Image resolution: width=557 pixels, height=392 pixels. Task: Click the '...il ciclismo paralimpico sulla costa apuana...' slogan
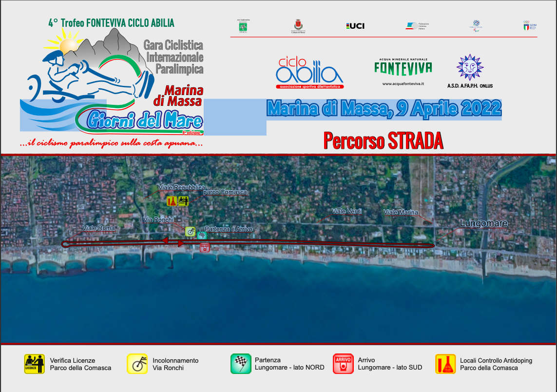point(112,143)
